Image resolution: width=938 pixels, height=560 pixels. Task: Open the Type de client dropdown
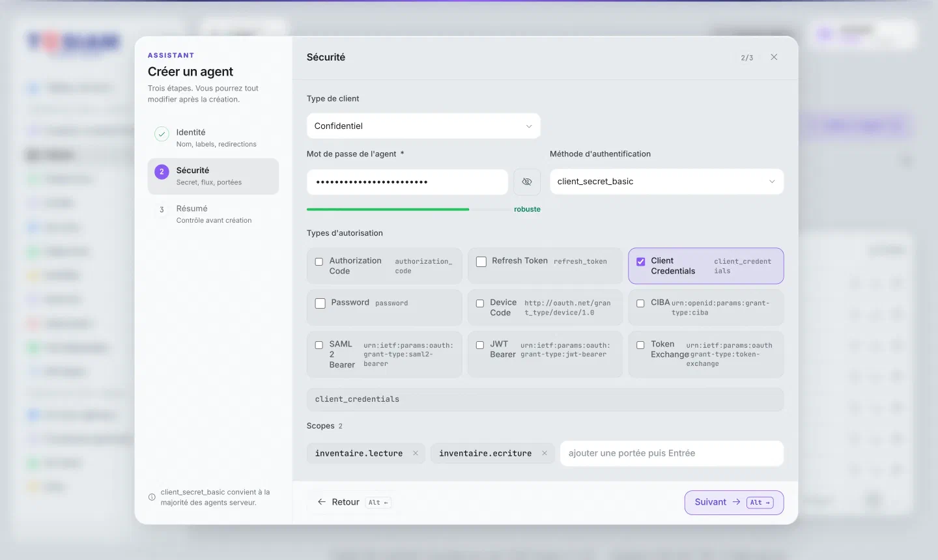click(x=423, y=126)
